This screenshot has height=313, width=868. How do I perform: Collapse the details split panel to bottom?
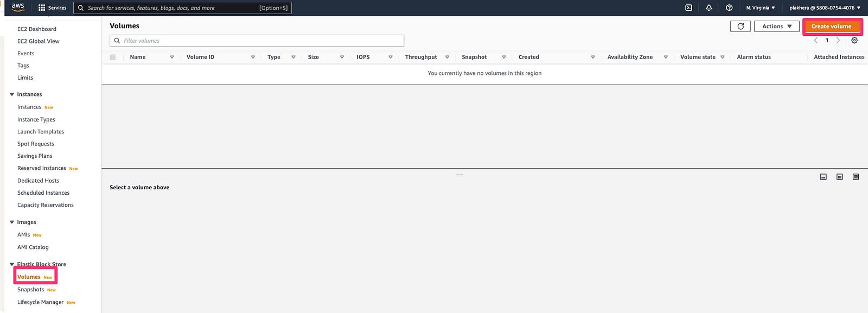[823, 177]
